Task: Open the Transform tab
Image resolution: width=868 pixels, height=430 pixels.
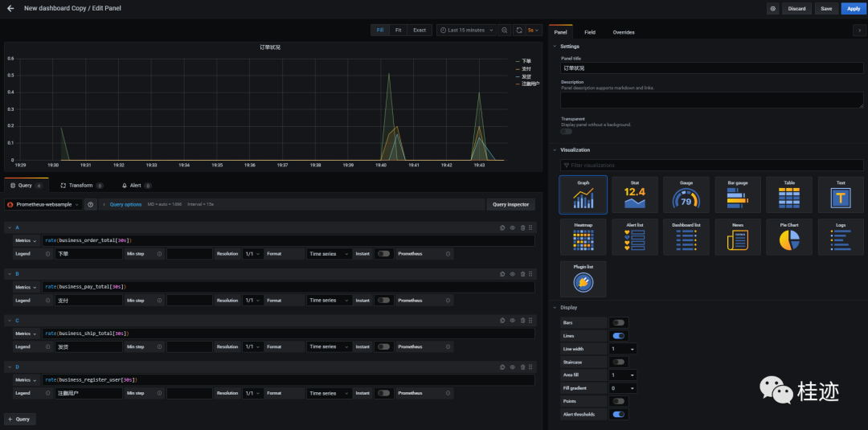Action: point(81,186)
